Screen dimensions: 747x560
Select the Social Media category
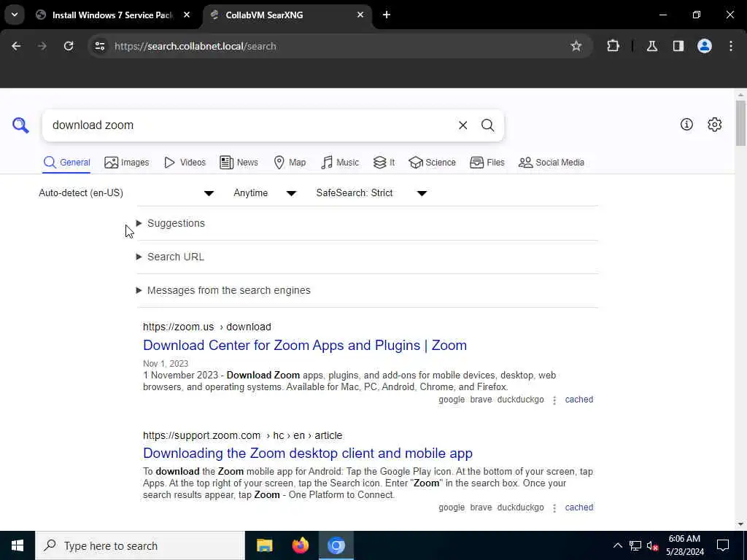pos(551,163)
